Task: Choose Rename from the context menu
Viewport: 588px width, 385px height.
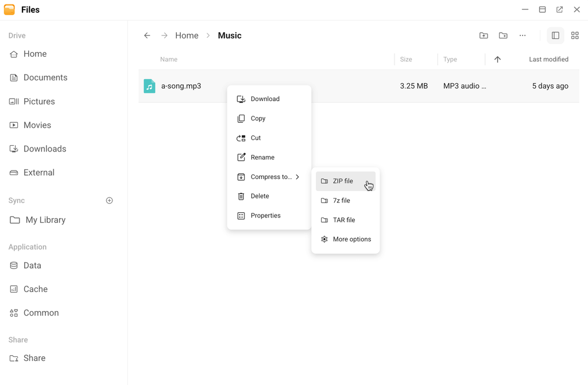Action: [269, 157]
